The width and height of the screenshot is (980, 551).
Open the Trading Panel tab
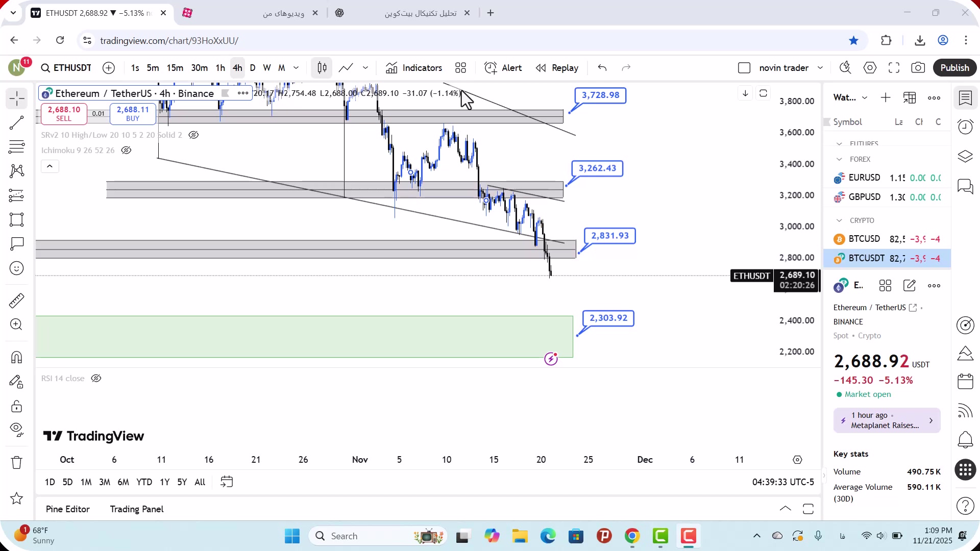point(137,509)
